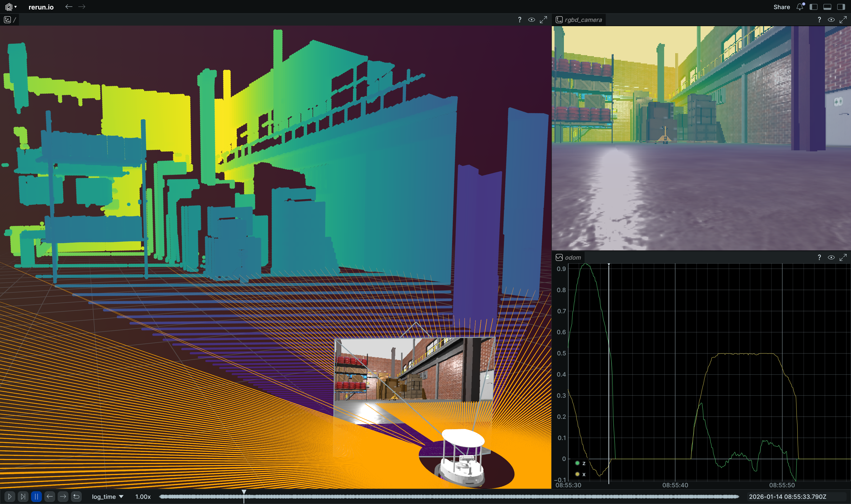Click the odom time-series plot icon
Image resolution: width=851 pixels, height=504 pixels.
559,257
